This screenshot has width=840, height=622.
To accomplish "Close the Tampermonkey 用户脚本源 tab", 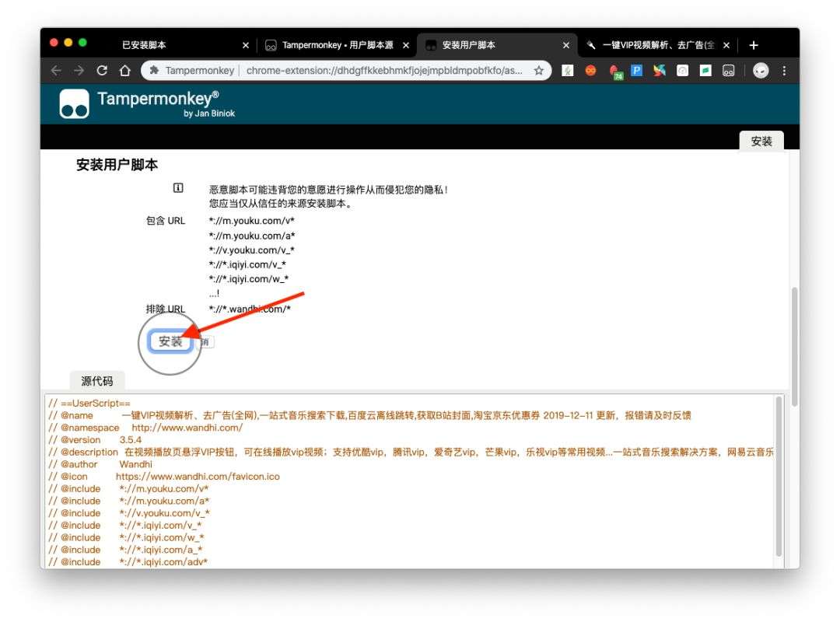I will pos(405,45).
